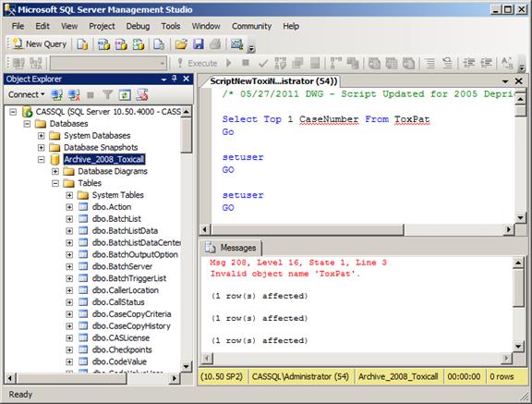This screenshot has height=404, width=532.
Task: Click the Analysis Services DMX Query icon
Action: [x=121, y=44]
